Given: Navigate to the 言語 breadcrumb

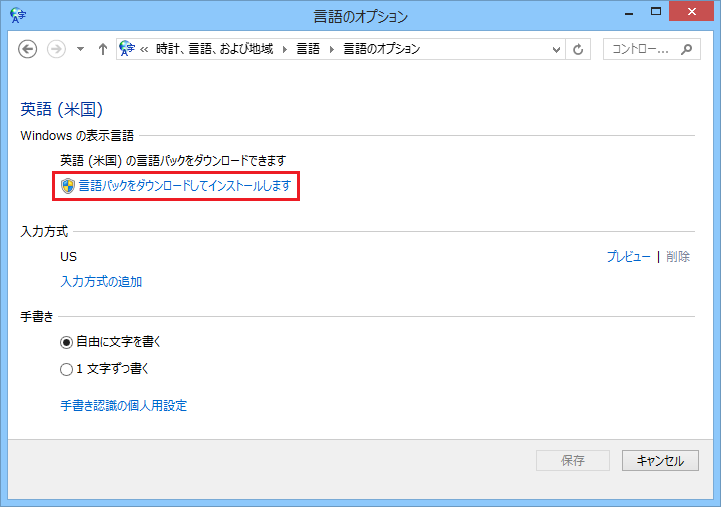Looking at the screenshot, I should [308, 49].
